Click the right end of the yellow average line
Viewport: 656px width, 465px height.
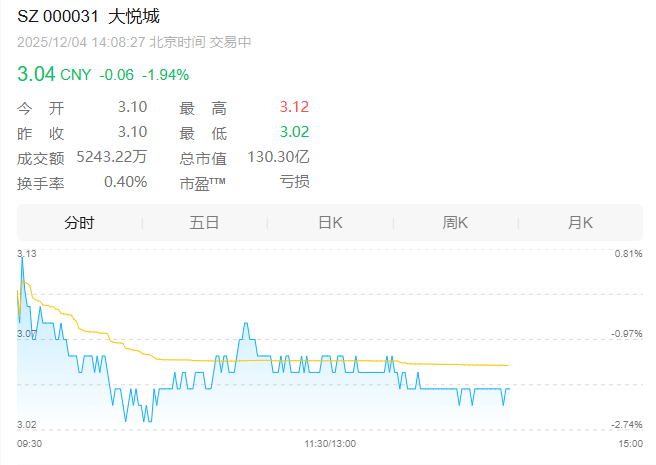[x=508, y=365]
